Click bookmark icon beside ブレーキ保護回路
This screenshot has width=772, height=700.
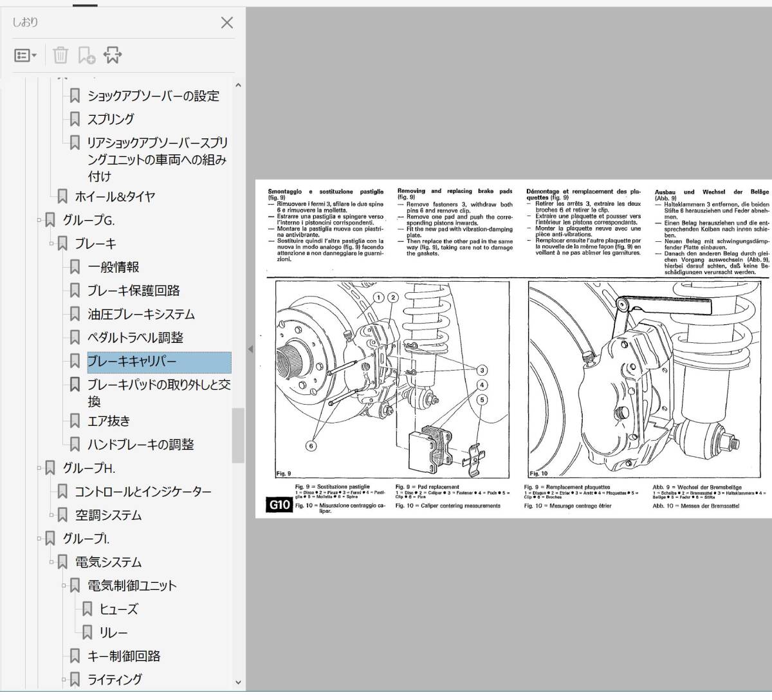[75, 291]
